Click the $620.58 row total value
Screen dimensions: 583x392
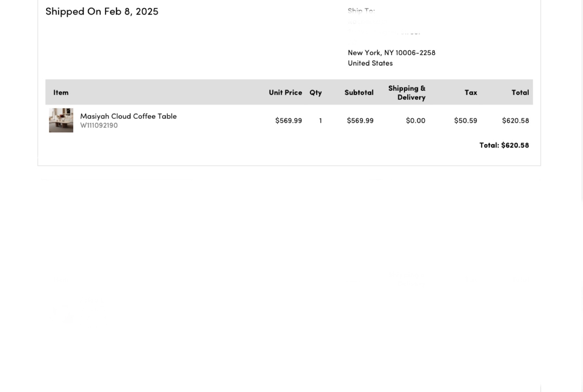515,120
